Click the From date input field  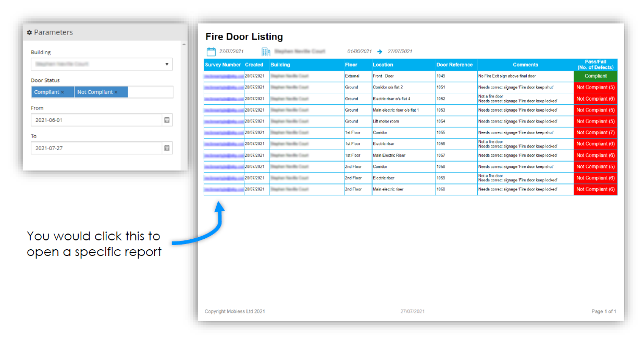(96, 120)
